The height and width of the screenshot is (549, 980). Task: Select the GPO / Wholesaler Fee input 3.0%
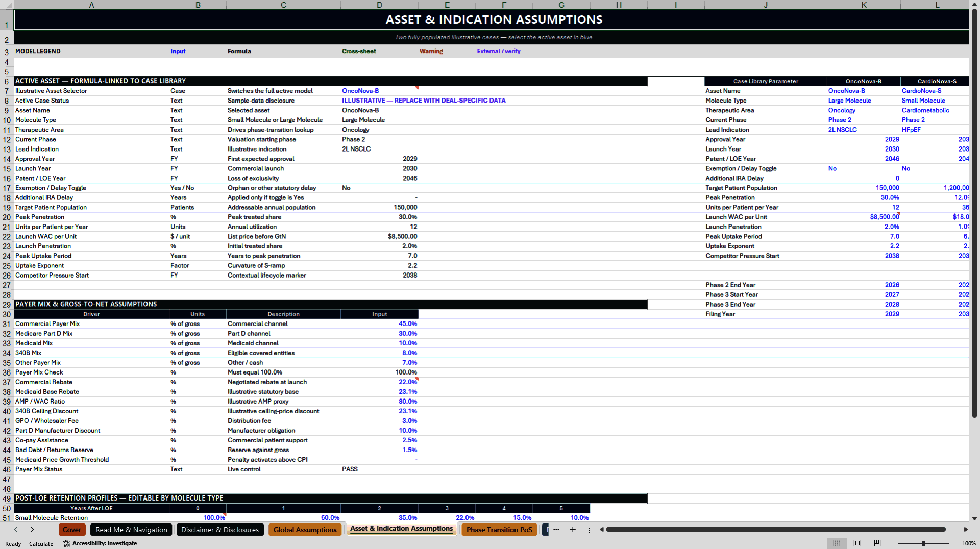pyautogui.click(x=379, y=420)
